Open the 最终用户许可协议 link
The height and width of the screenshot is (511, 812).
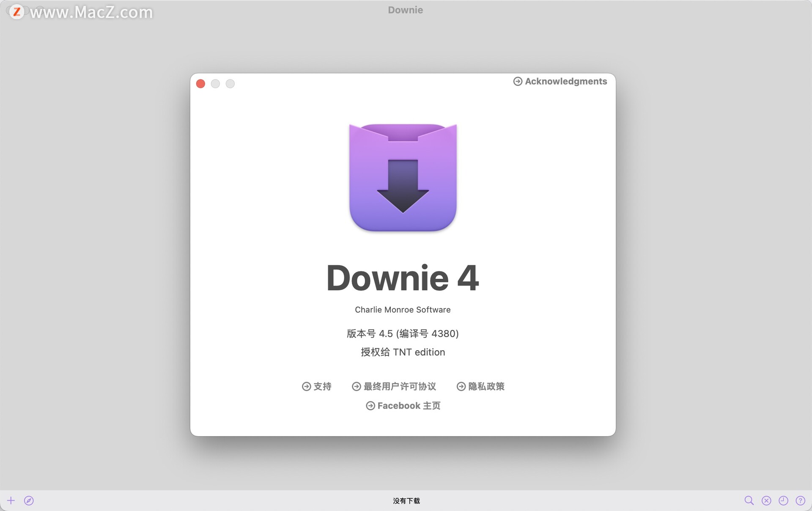[x=394, y=386]
